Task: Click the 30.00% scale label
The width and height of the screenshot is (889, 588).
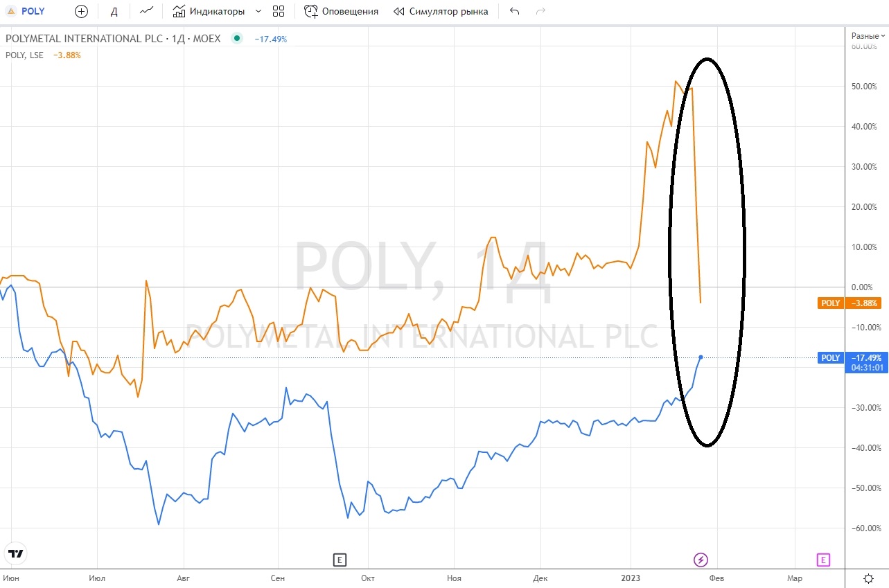Action: point(863,167)
